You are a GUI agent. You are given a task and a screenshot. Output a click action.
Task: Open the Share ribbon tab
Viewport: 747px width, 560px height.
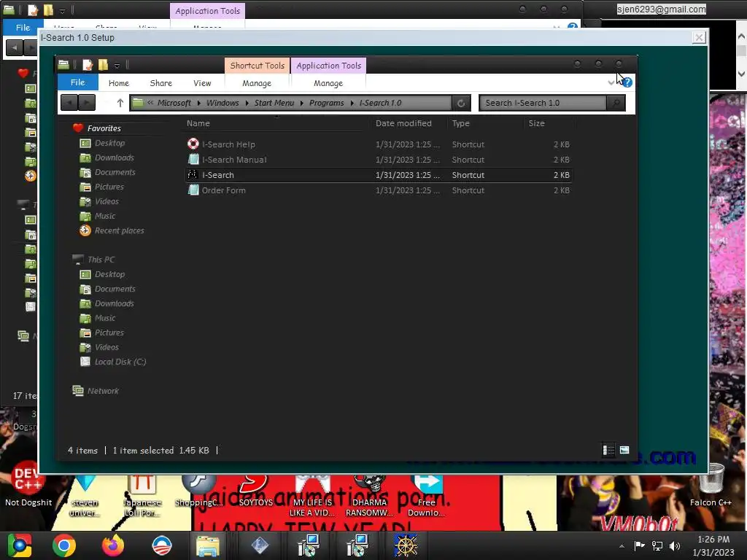[161, 83]
